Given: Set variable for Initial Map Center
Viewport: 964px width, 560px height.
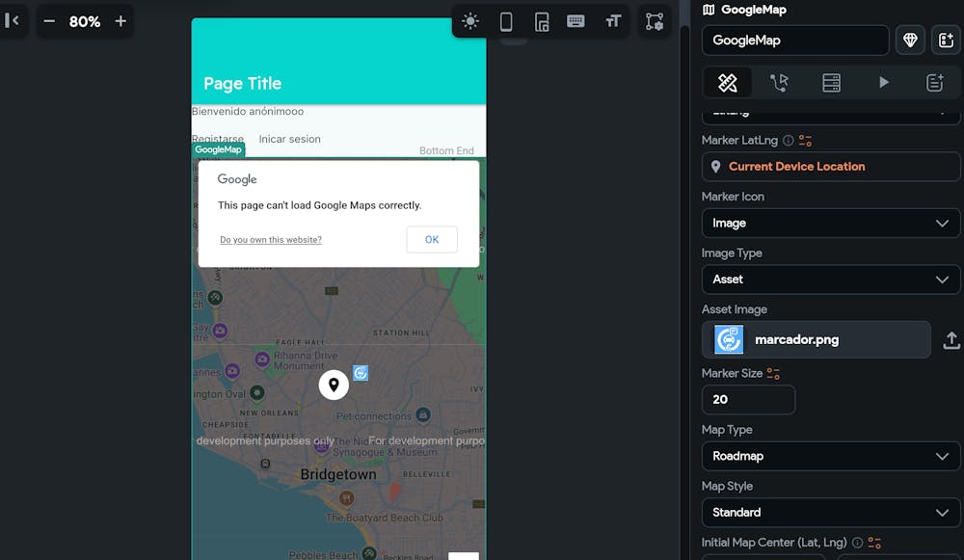Looking at the screenshot, I should tap(874, 543).
